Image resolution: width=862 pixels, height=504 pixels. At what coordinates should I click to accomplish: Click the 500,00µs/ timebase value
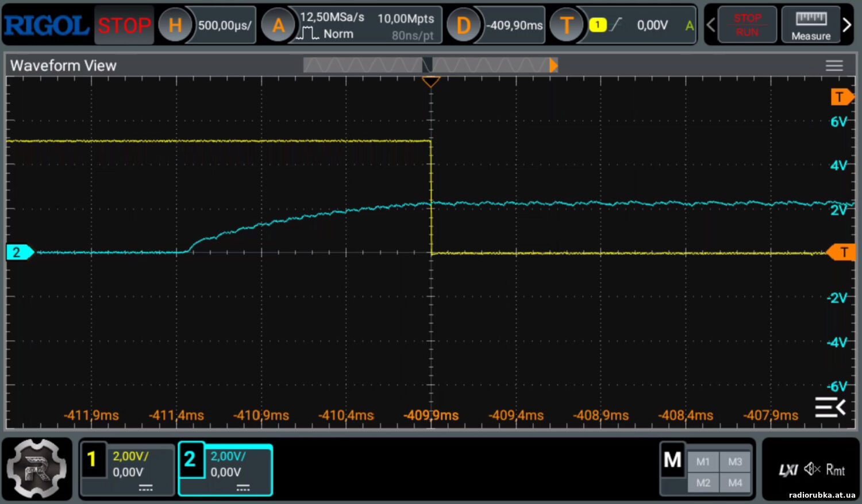click(x=225, y=25)
